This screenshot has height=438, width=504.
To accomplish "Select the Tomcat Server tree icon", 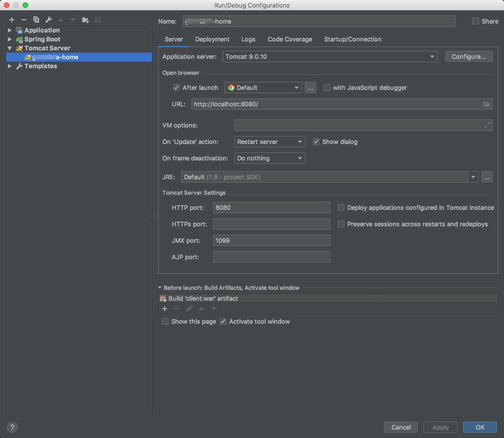I will click(19, 48).
